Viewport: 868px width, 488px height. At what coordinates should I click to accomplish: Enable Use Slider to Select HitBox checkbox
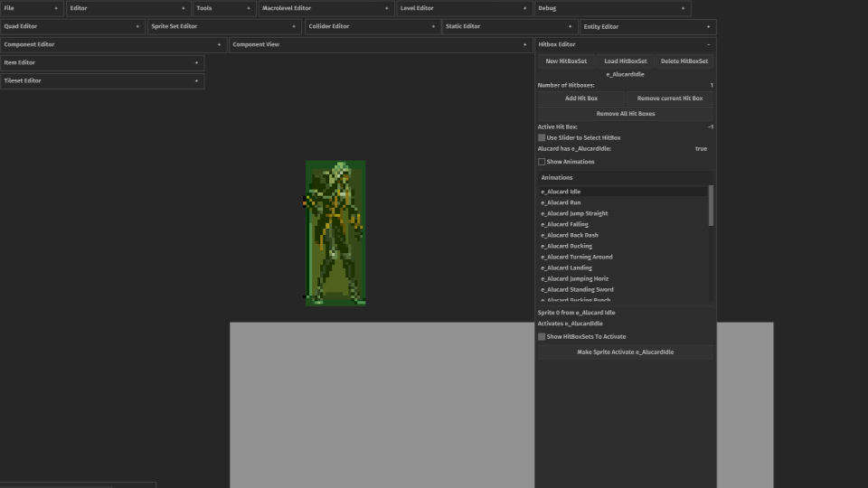click(542, 137)
